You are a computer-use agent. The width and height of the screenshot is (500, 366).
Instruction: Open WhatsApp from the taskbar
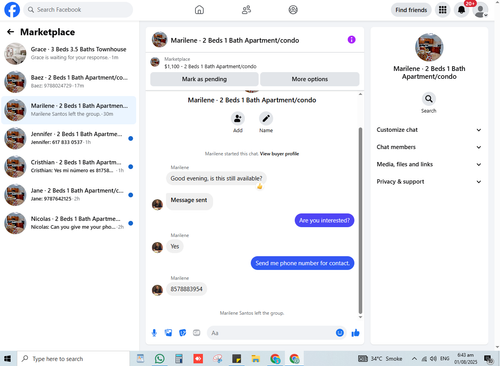tap(160, 359)
